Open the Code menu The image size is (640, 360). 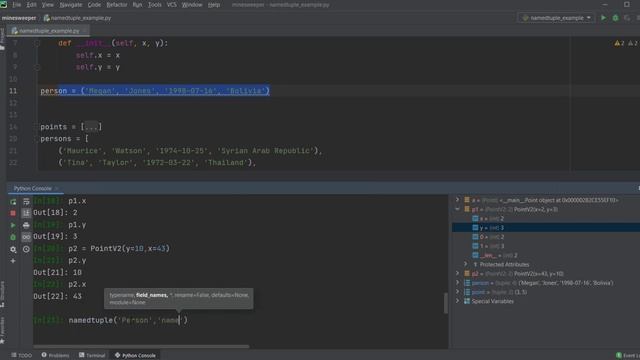94,5
